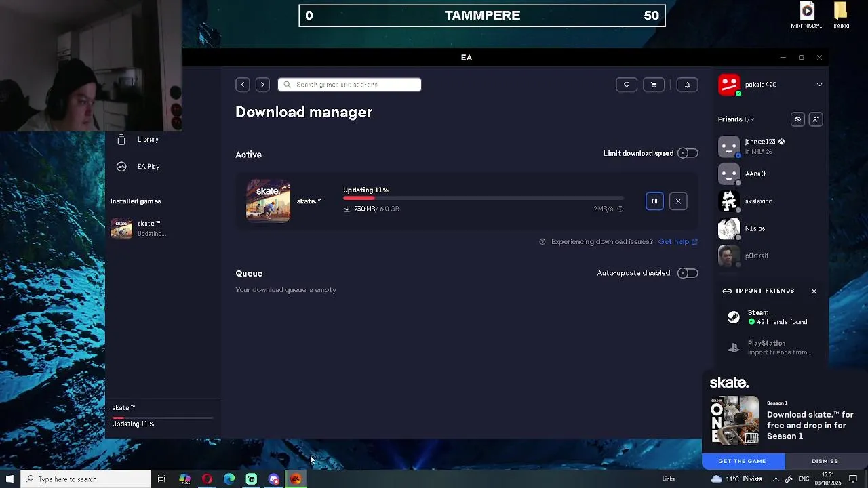
Task: Expand the pokale420 account dropdown
Action: pos(819,85)
